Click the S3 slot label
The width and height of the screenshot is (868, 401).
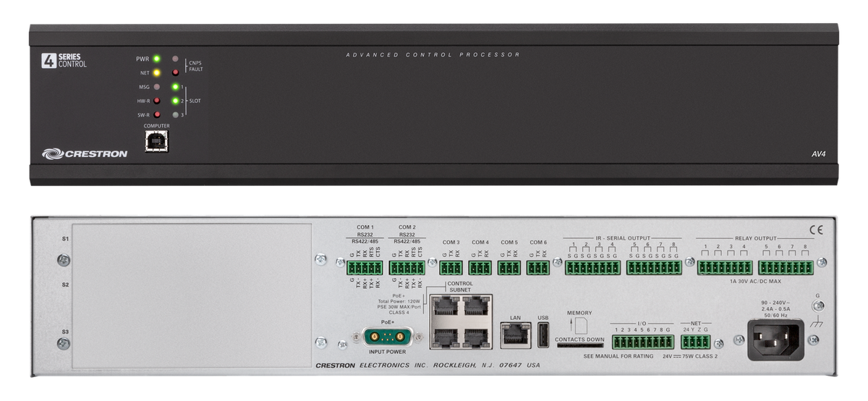point(64,332)
